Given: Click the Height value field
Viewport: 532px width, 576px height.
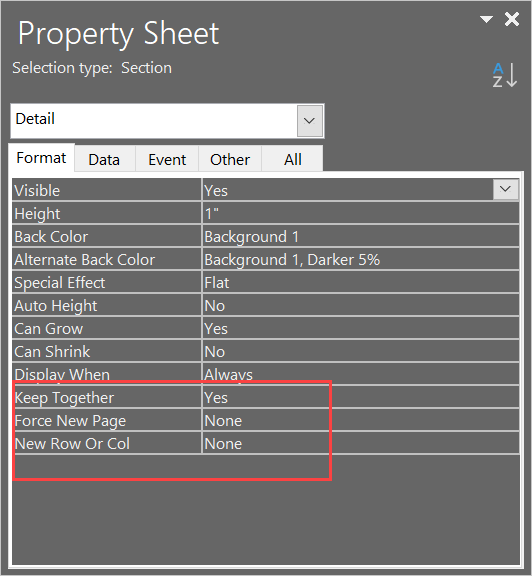Looking at the screenshot, I should tap(361, 213).
